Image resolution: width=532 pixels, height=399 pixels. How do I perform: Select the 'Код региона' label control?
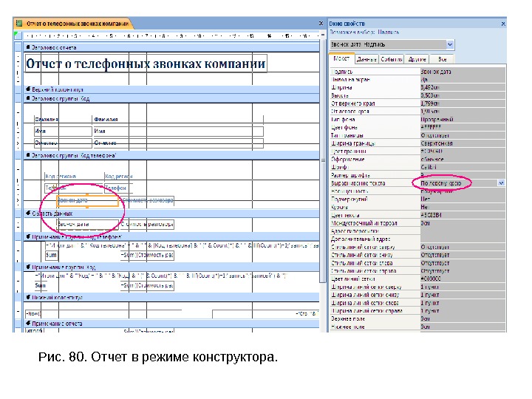[x=74, y=177]
